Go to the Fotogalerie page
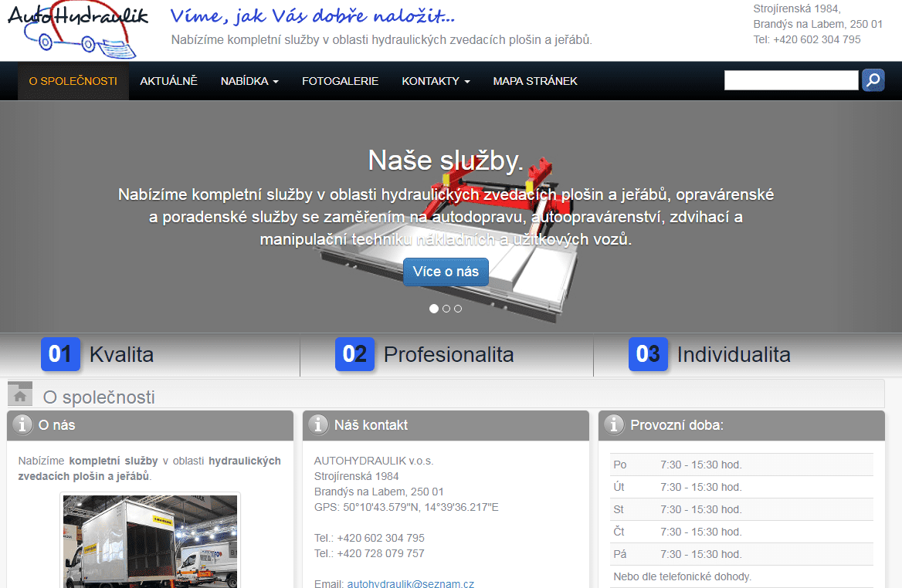 (340, 81)
